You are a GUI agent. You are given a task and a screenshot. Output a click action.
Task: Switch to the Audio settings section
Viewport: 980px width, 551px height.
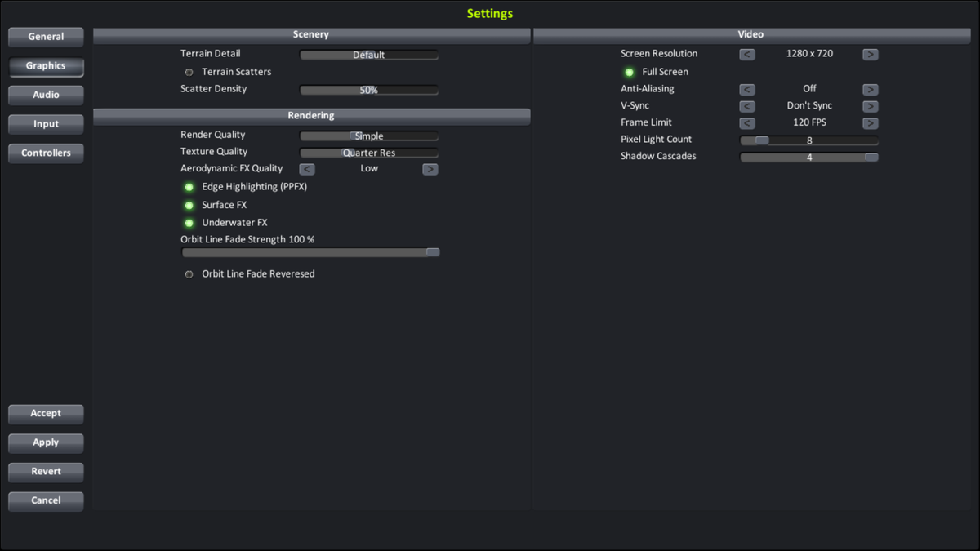pyautogui.click(x=45, y=95)
